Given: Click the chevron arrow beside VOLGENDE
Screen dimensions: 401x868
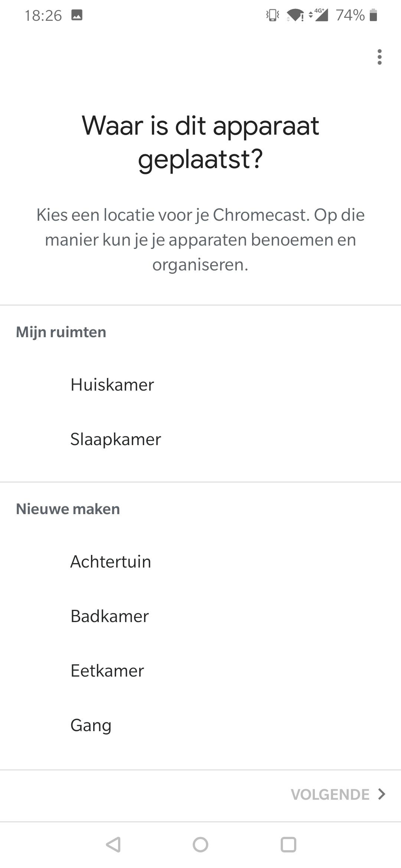Looking at the screenshot, I should coord(382,794).
